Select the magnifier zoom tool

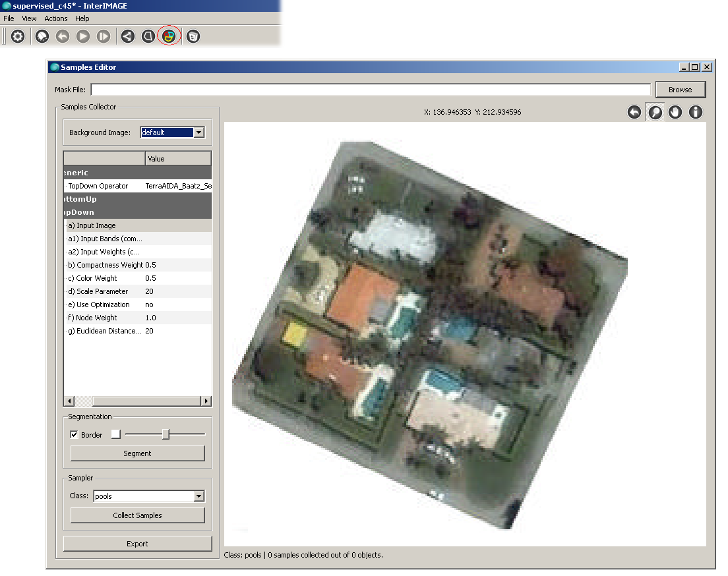[655, 112]
